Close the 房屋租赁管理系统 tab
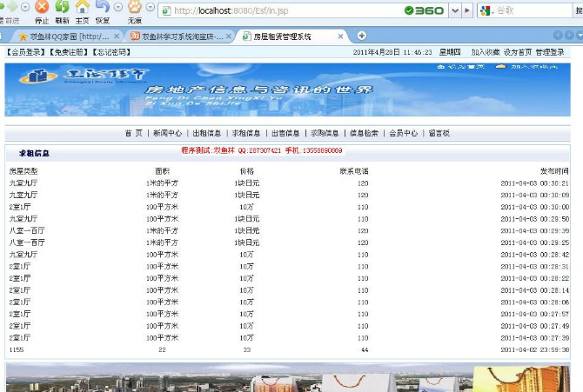The width and height of the screenshot is (583, 392). point(340,37)
